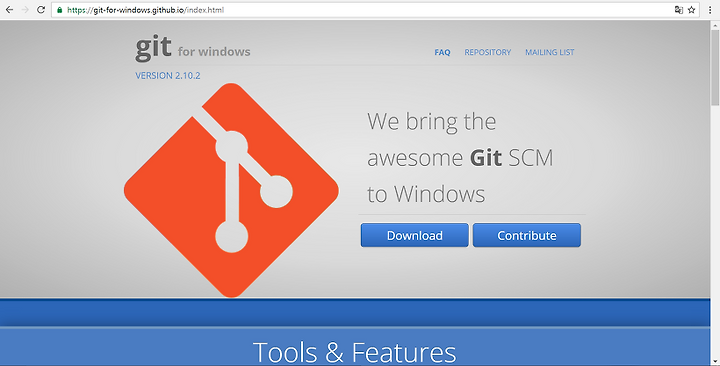
Task: Open the translate page icon
Action: tap(679, 10)
